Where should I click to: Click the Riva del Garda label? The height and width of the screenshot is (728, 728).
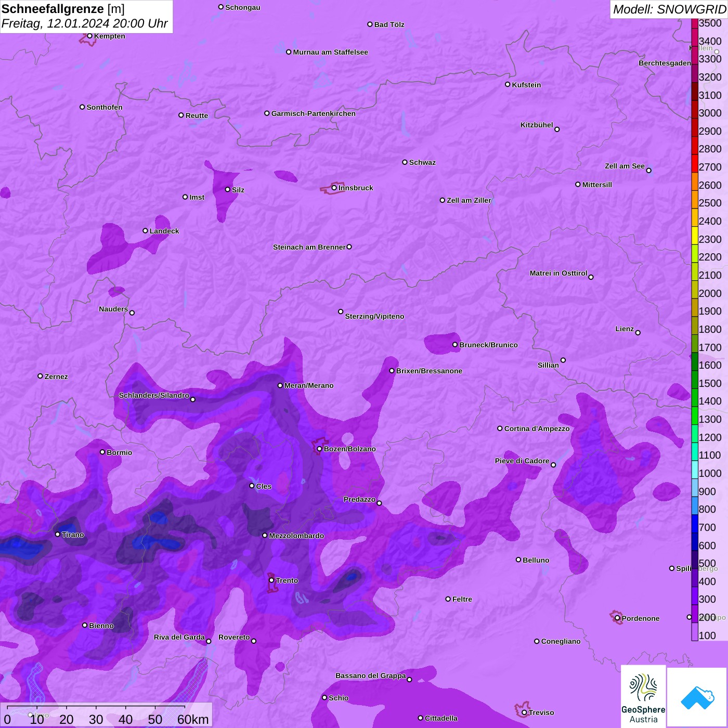(179, 637)
